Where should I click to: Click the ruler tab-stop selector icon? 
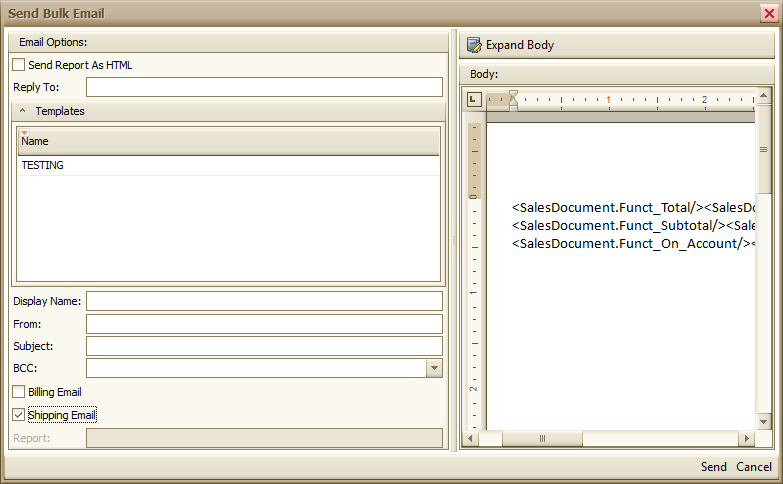coord(474,99)
